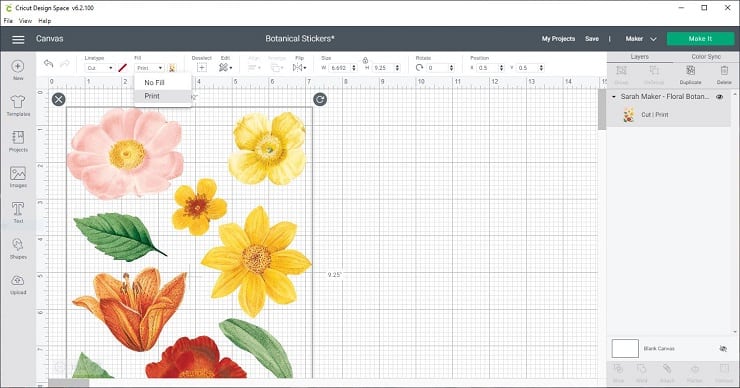Screen dimensions: 740x388
Task: Open the New project icon
Action: click(18, 70)
